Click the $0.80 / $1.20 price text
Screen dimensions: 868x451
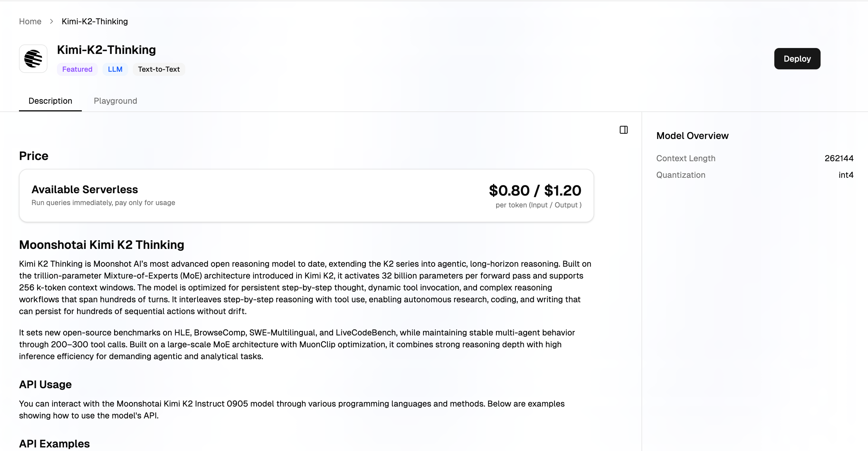[x=535, y=190]
